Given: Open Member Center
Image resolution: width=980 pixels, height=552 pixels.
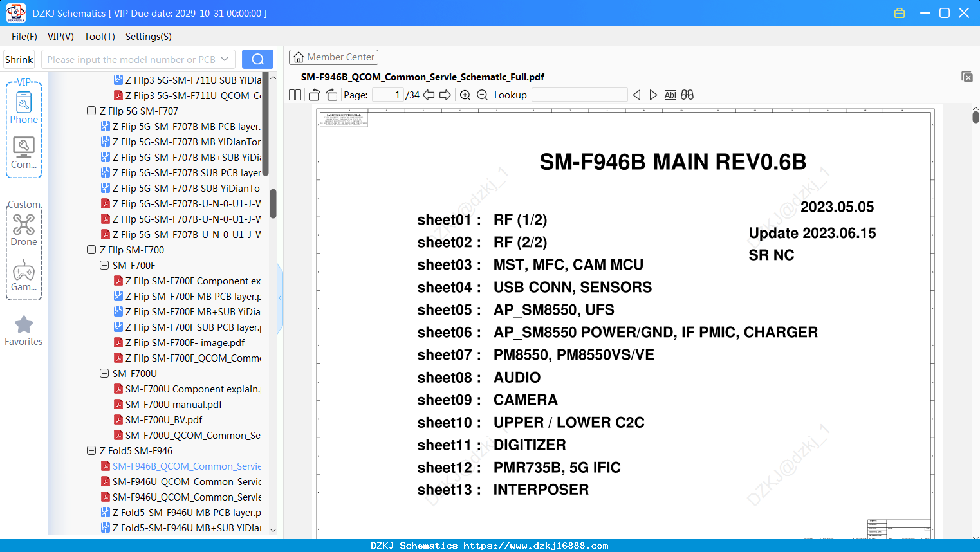Looking at the screenshot, I should (333, 57).
